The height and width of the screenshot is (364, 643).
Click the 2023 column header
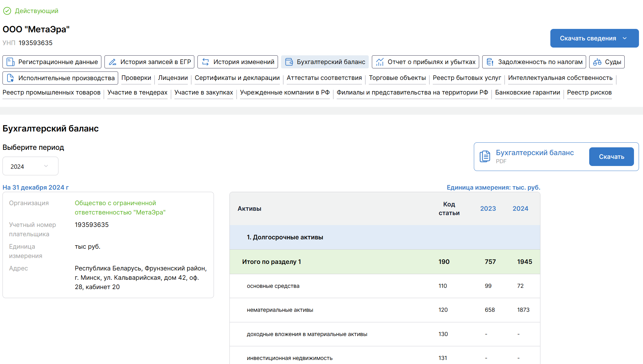pyautogui.click(x=488, y=209)
